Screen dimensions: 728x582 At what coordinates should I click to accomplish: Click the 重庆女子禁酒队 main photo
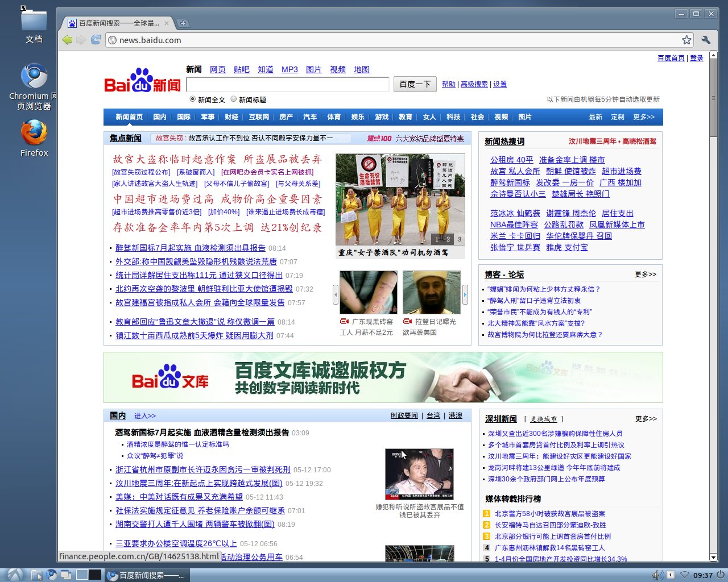[x=400, y=199]
